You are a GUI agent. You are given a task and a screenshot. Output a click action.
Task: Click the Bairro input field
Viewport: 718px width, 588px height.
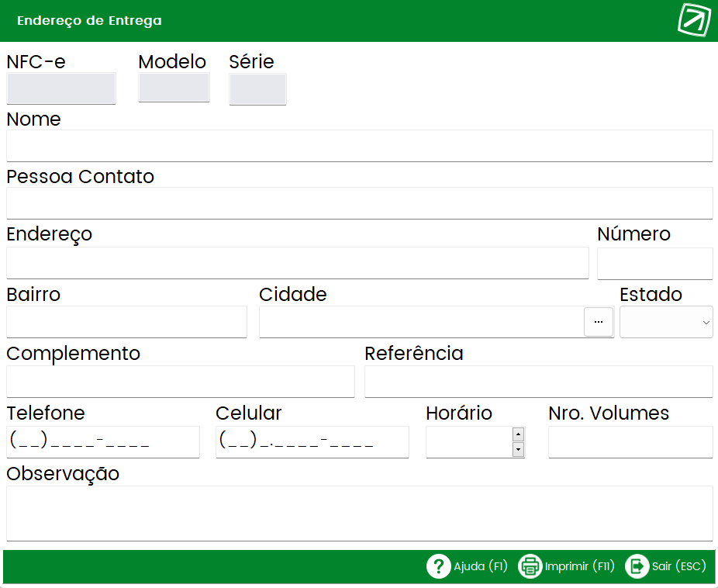[x=127, y=322]
